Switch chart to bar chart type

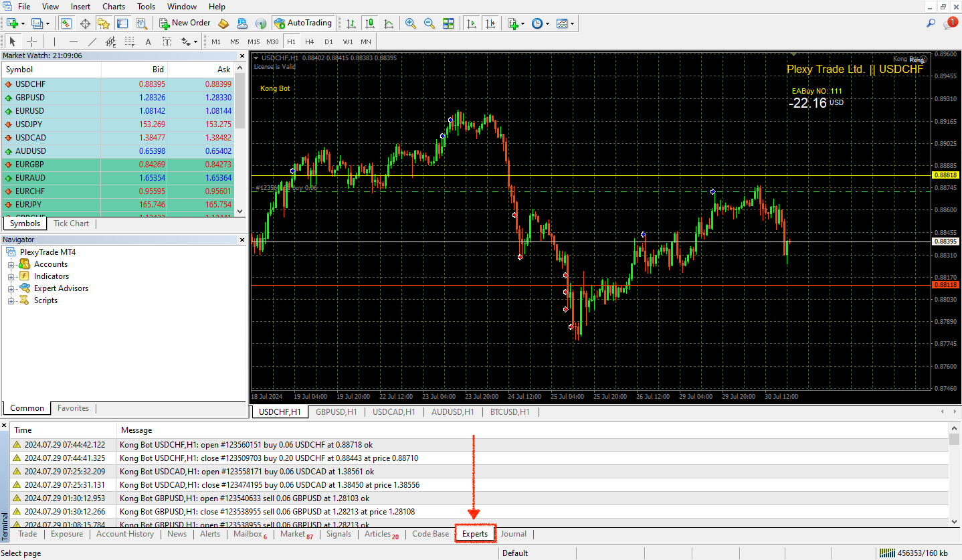pos(351,23)
